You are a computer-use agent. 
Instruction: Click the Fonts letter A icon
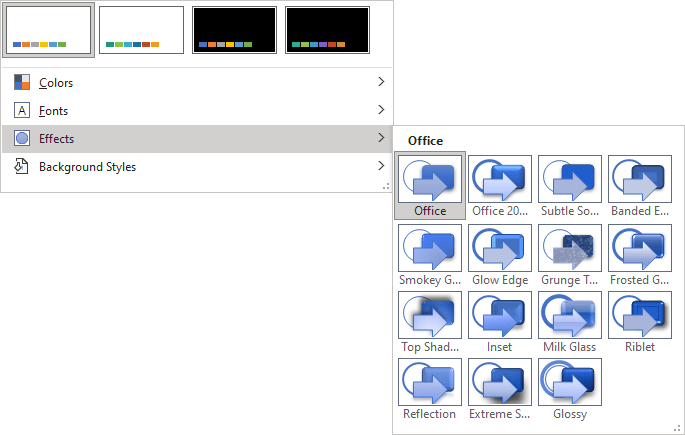pyautogui.click(x=22, y=110)
